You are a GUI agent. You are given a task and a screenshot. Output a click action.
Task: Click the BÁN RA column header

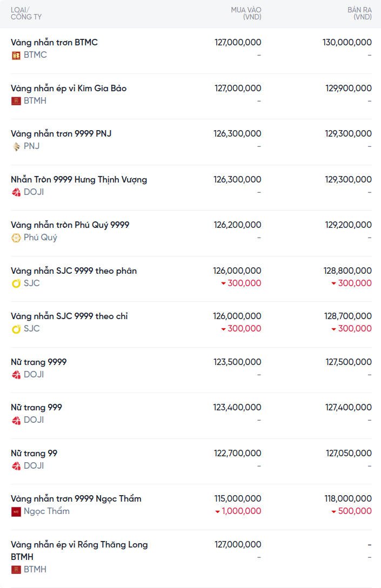click(359, 13)
